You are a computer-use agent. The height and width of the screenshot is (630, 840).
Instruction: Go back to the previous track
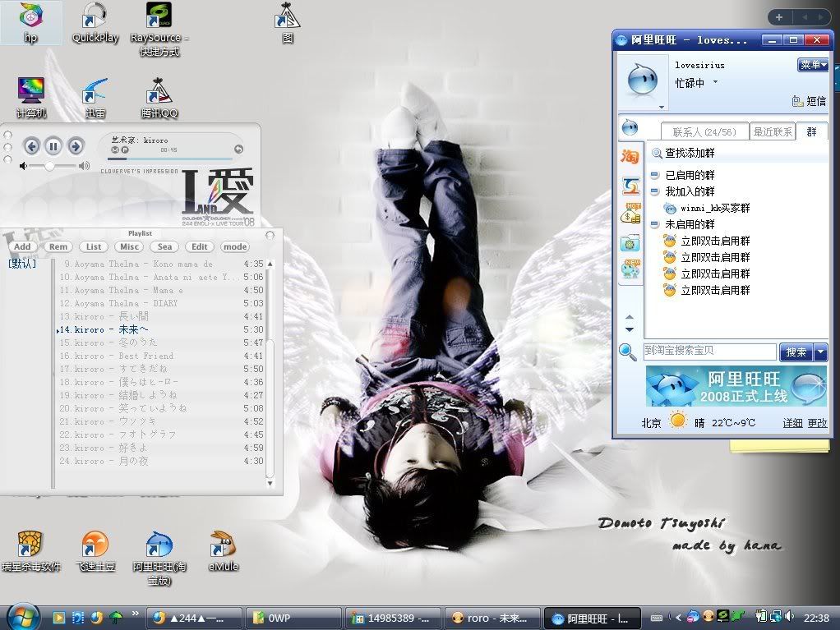31,146
